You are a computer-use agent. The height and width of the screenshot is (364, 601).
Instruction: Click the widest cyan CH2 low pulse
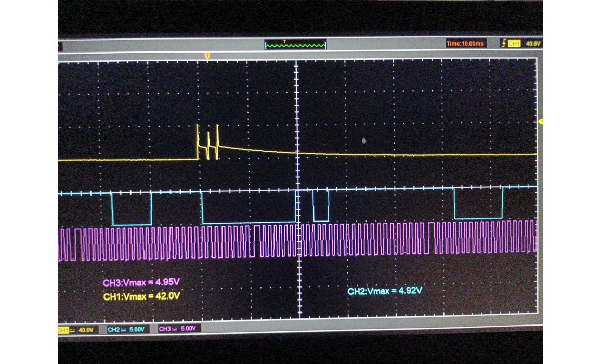click(x=248, y=223)
